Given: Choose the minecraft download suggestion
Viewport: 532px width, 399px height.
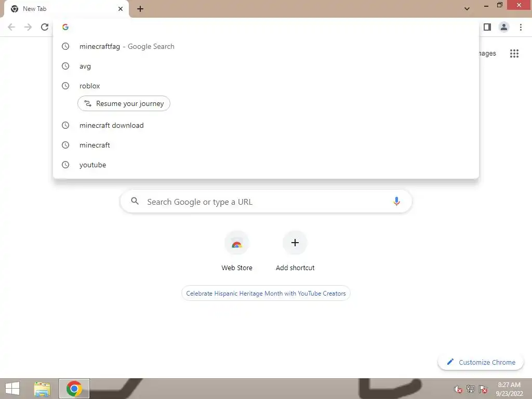Looking at the screenshot, I should coord(266,125).
